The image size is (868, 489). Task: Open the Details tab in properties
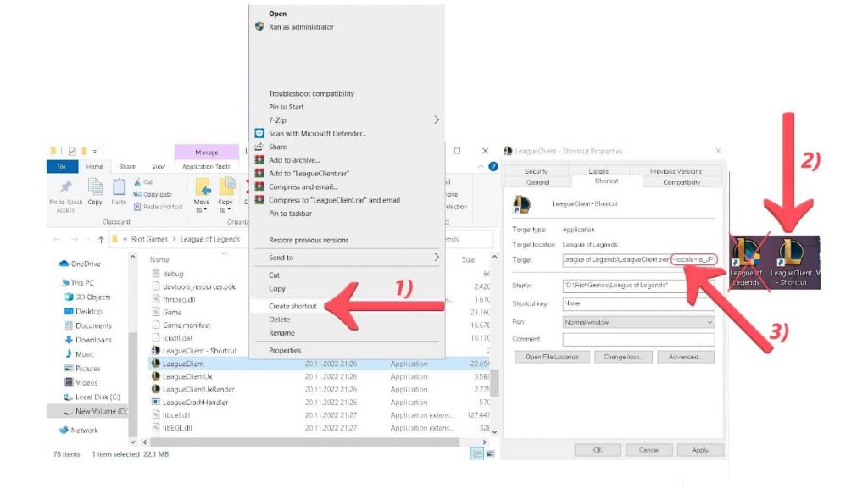pyautogui.click(x=598, y=171)
